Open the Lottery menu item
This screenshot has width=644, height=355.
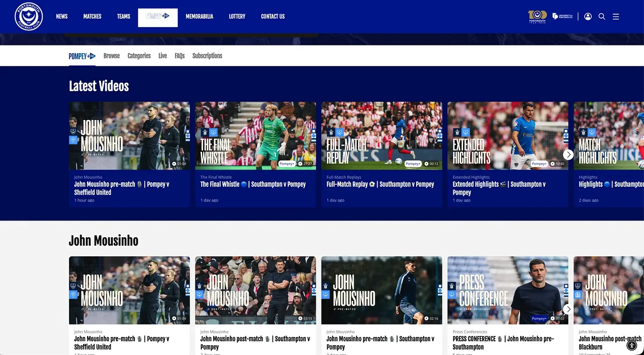click(x=237, y=16)
